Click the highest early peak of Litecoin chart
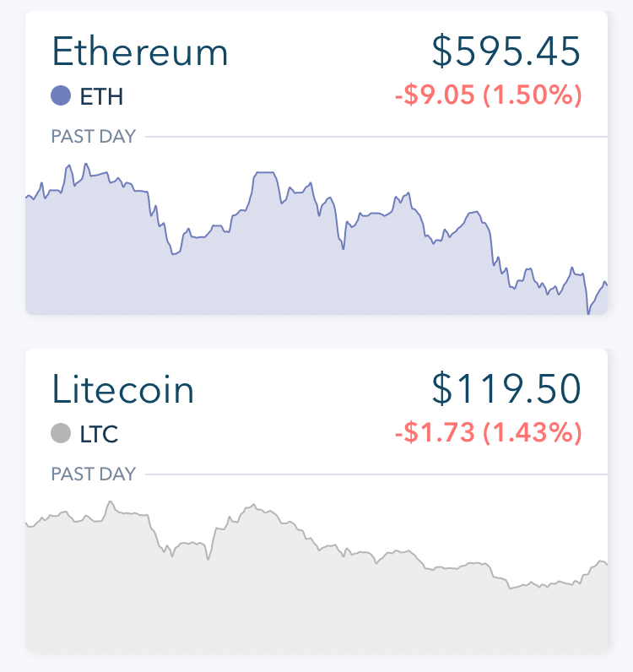Image resolution: width=633 pixels, height=672 pixels. 111,501
